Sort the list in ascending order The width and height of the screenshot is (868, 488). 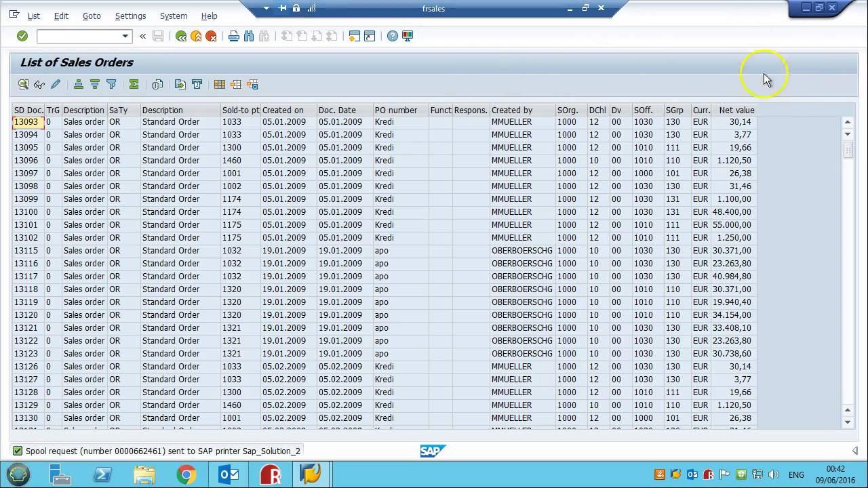[x=79, y=84]
